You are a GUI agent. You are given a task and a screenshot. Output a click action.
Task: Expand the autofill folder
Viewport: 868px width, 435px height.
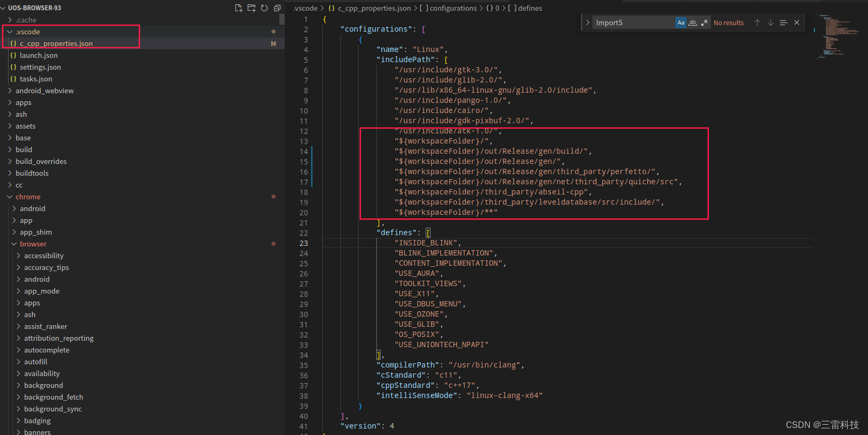click(142, 362)
